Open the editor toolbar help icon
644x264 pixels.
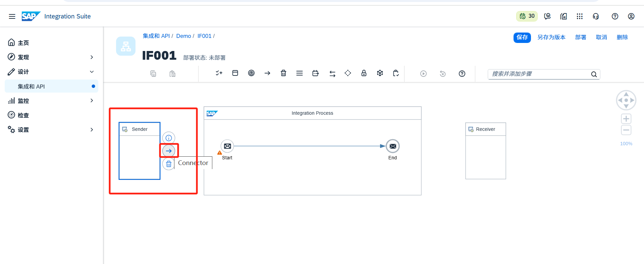pos(462,74)
